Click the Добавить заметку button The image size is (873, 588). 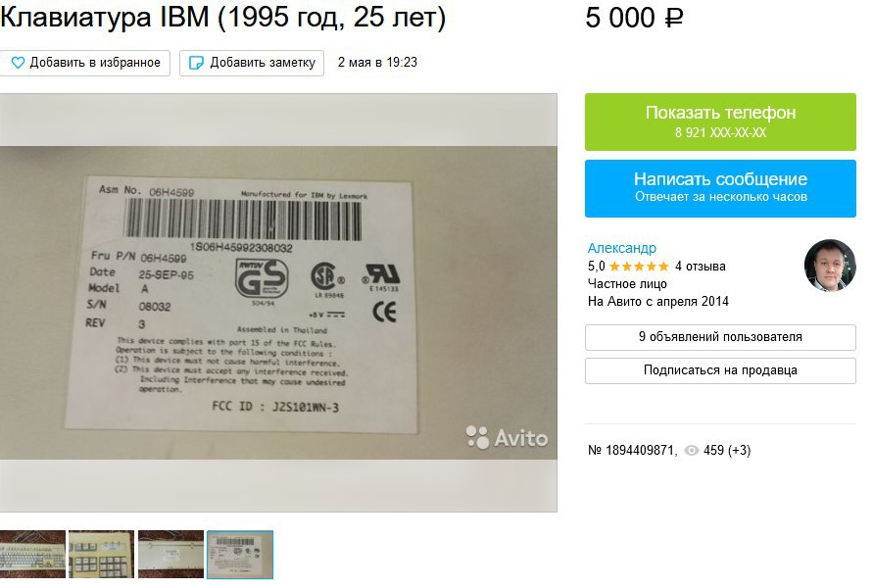pos(252,63)
